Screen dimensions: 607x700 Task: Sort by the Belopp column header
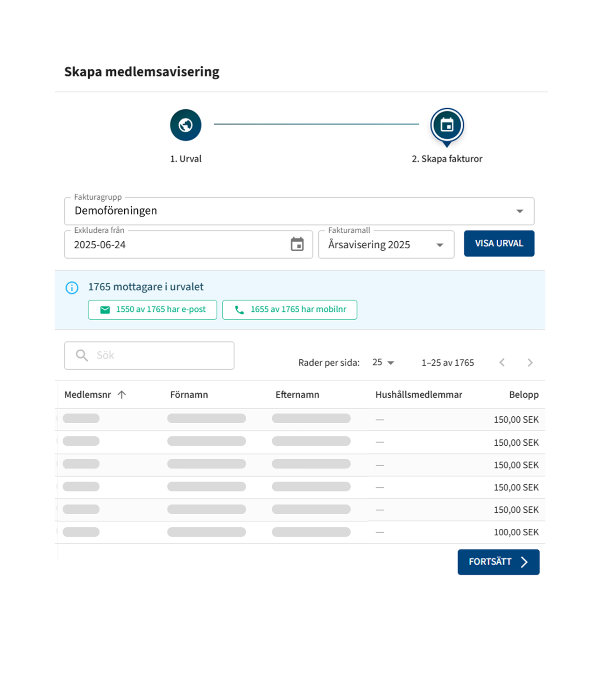coord(523,395)
